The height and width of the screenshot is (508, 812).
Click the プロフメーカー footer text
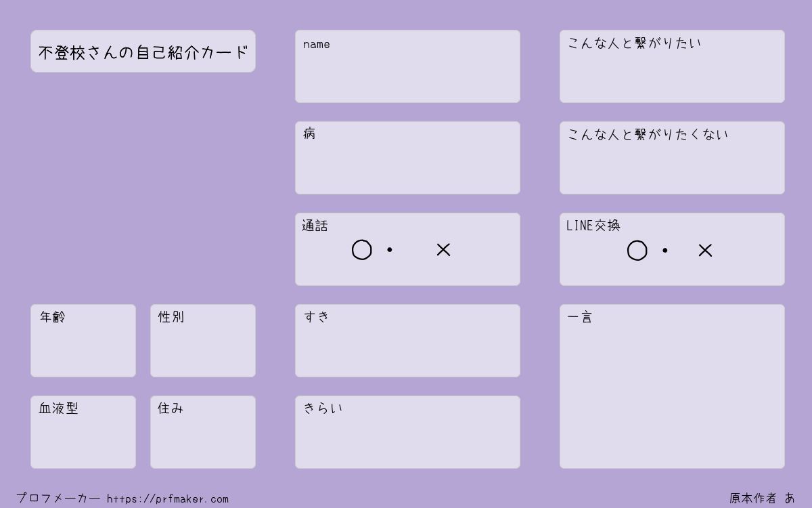click(58, 498)
